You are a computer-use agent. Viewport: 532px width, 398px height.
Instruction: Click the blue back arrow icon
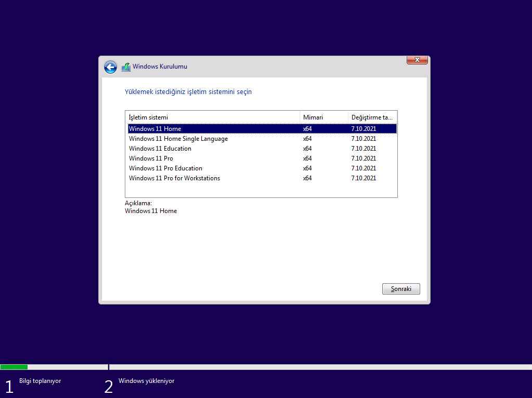tap(110, 67)
